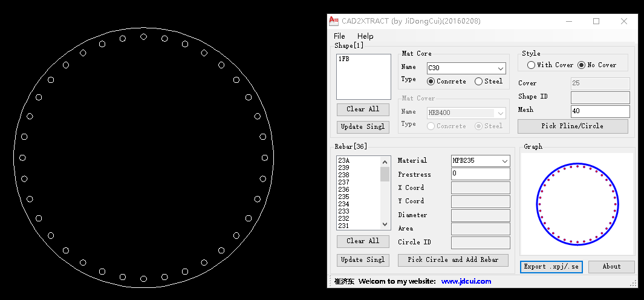The image size is (644, 300).
Task: Select rebar 23A in the Rebar list
Action: [x=343, y=161]
